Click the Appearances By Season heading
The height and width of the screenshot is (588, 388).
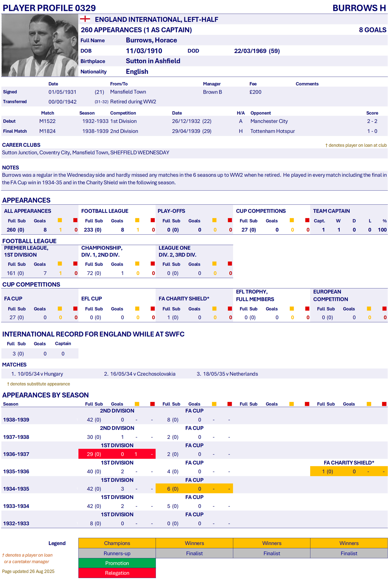[45, 395]
